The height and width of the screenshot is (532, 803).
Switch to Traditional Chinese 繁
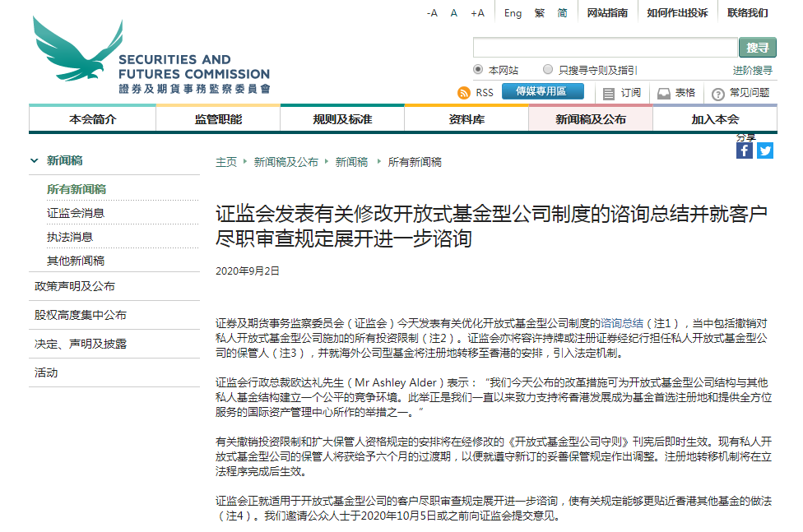(539, 13)
